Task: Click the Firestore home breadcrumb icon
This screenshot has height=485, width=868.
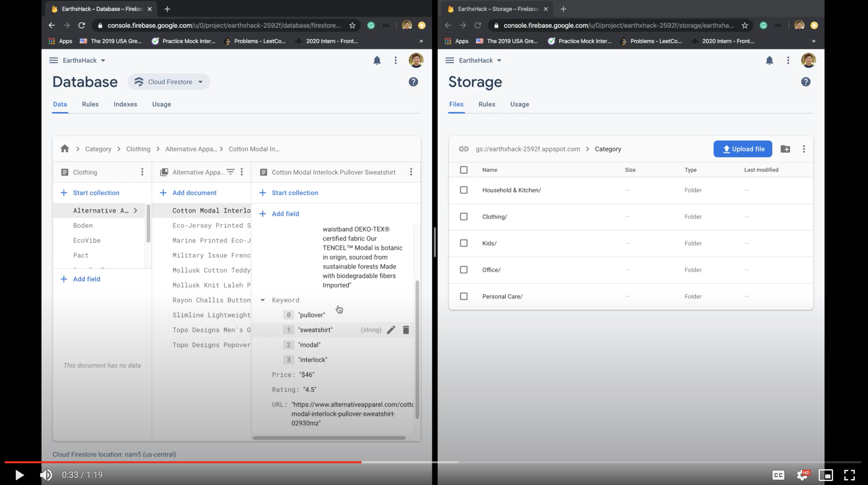Action: click(x=65, y=149)
